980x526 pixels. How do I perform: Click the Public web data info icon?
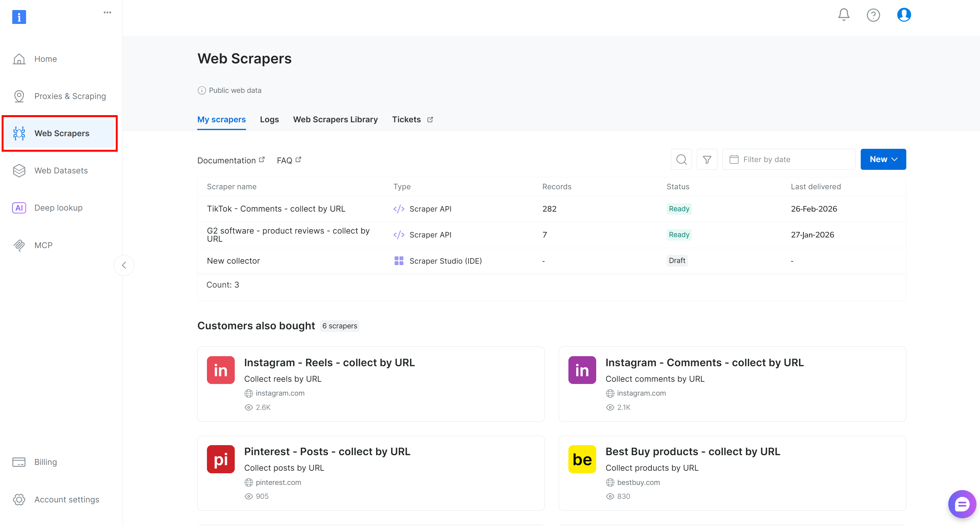[202, 91]
